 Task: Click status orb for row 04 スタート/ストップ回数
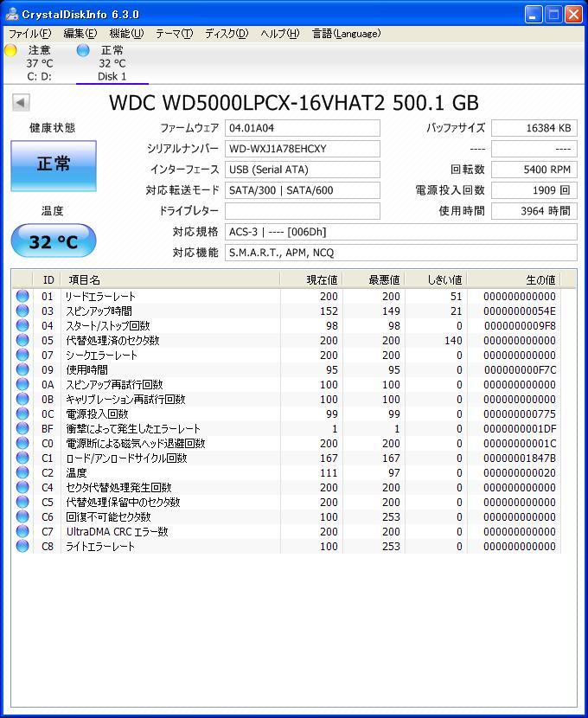point(22,325)
